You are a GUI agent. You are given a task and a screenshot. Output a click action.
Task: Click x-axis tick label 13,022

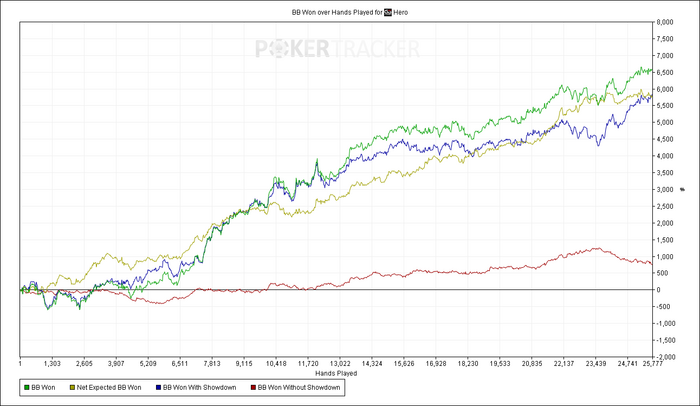[340, 364]
